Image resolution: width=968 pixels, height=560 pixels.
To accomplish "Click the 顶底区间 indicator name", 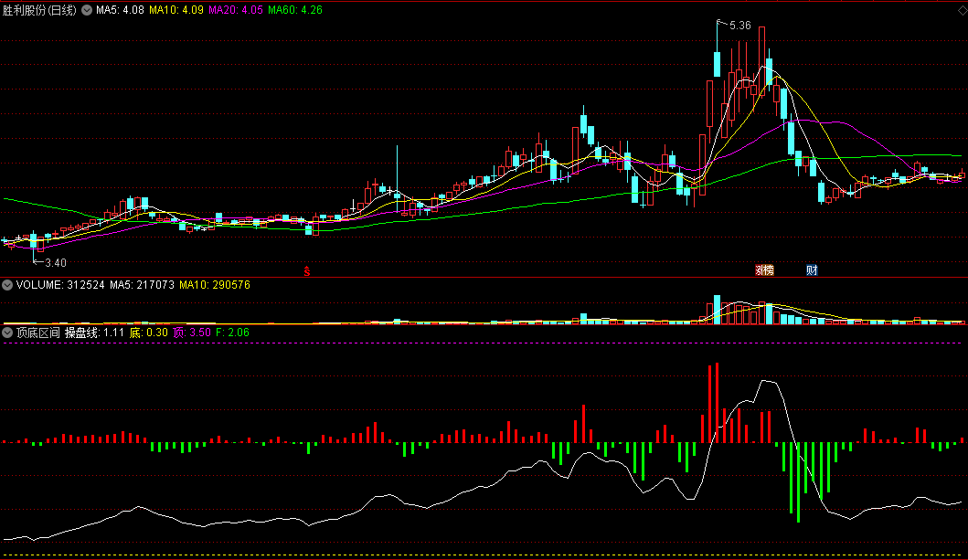I will pyautogui.click(x=37, y=333).
